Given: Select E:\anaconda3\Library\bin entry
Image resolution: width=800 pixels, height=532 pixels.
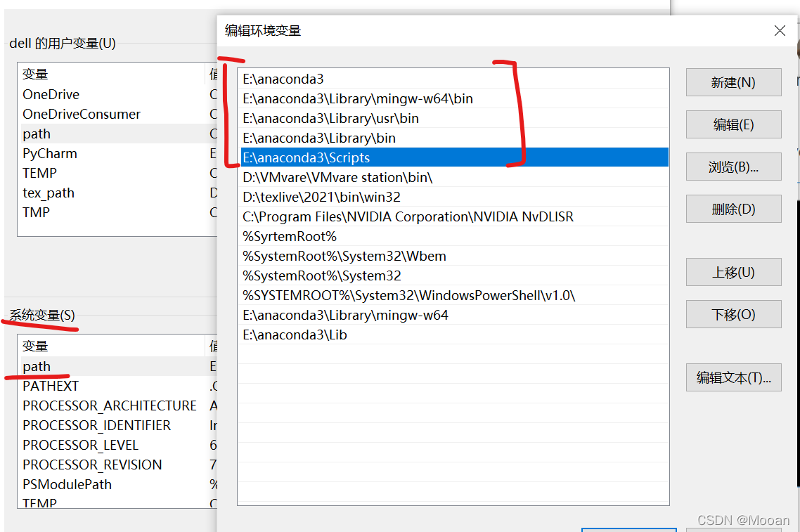Looking at the screenshot, I should [453, 138].
